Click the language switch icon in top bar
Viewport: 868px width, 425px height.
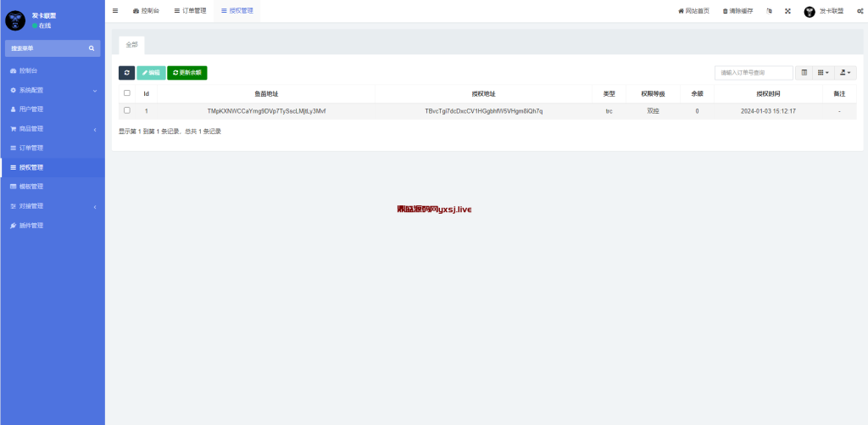(x=769, y=11)
